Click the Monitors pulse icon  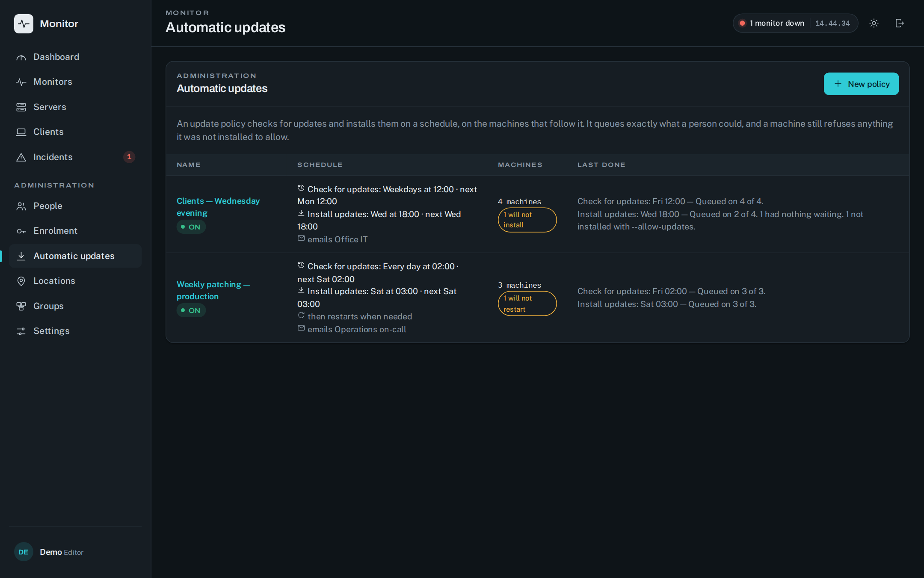[x=21, y=82]
